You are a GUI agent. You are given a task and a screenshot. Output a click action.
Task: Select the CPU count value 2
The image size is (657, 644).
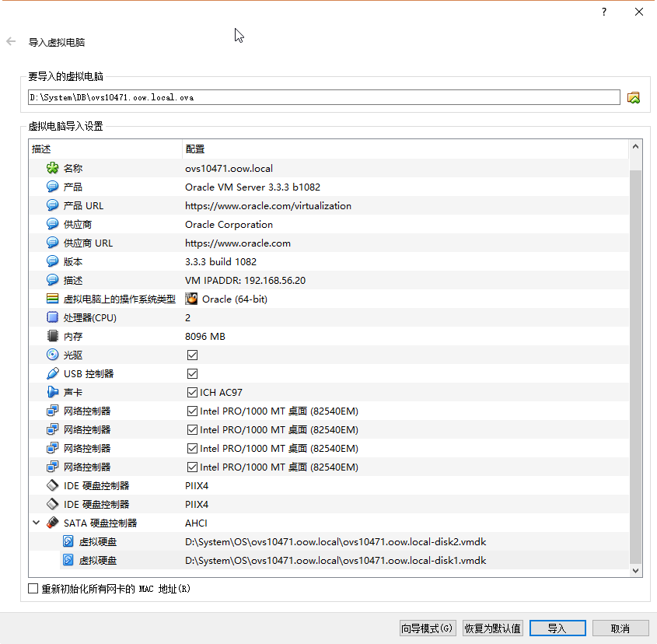tap(187, 318)
